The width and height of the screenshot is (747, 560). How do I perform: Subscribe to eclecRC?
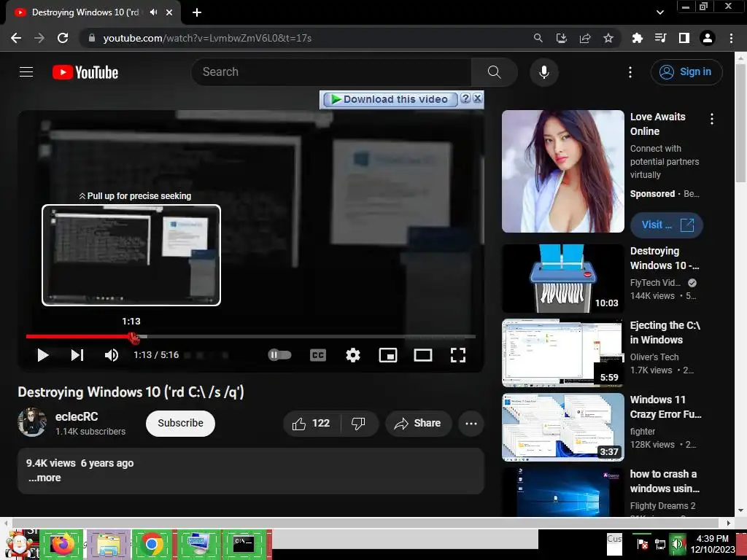coord(181,424)
